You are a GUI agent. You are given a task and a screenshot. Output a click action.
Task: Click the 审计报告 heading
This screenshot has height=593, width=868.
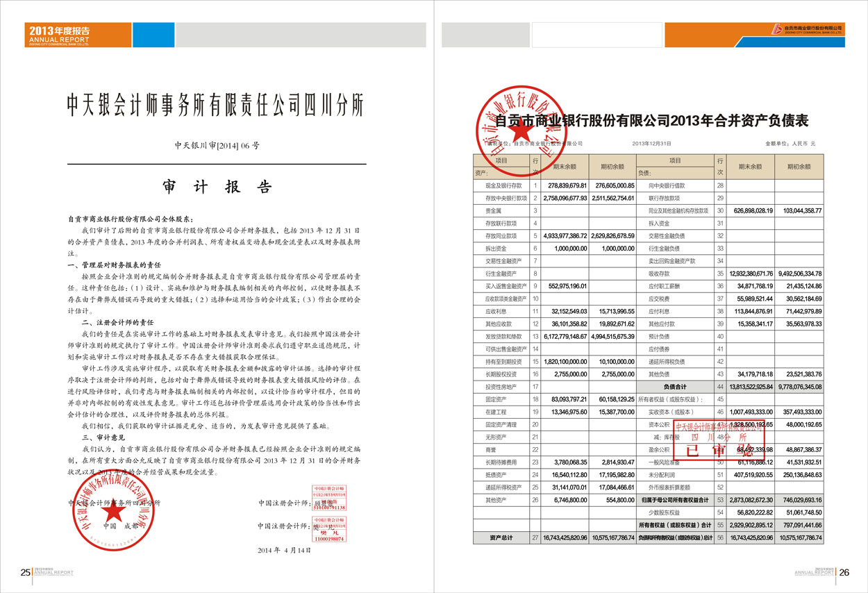[217, 187]
